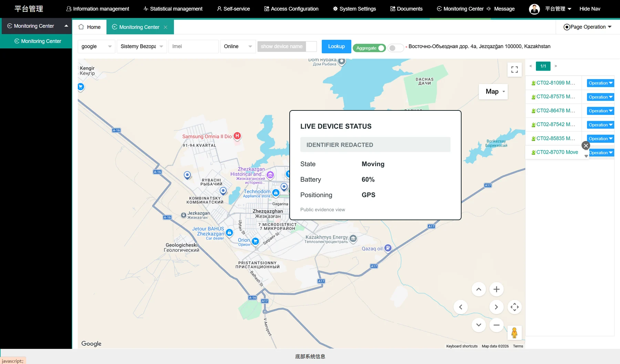Close the Monitoring Center tab

click(166, 27)
